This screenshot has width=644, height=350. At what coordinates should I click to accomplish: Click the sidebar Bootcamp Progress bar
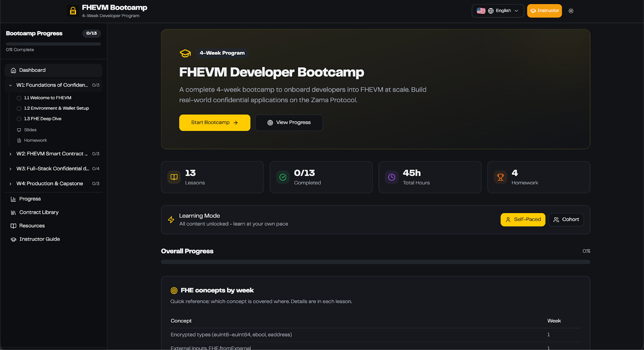point(54,44)
